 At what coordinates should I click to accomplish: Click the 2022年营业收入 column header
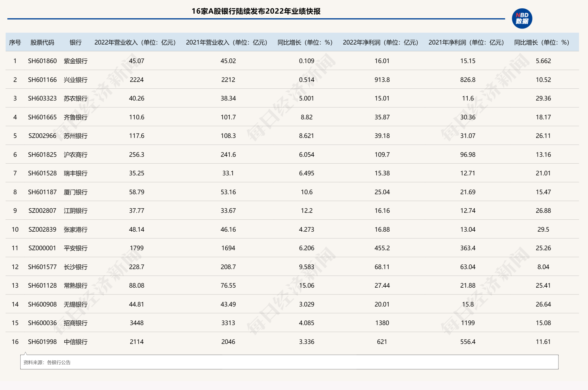pyautogui.click(x=135, y=42)
